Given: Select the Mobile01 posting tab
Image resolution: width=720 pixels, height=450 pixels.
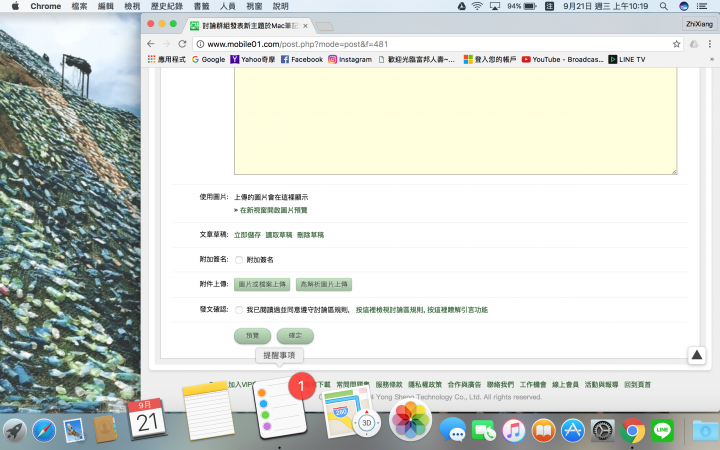Looking at the screenshot, I should coord(249,26).
